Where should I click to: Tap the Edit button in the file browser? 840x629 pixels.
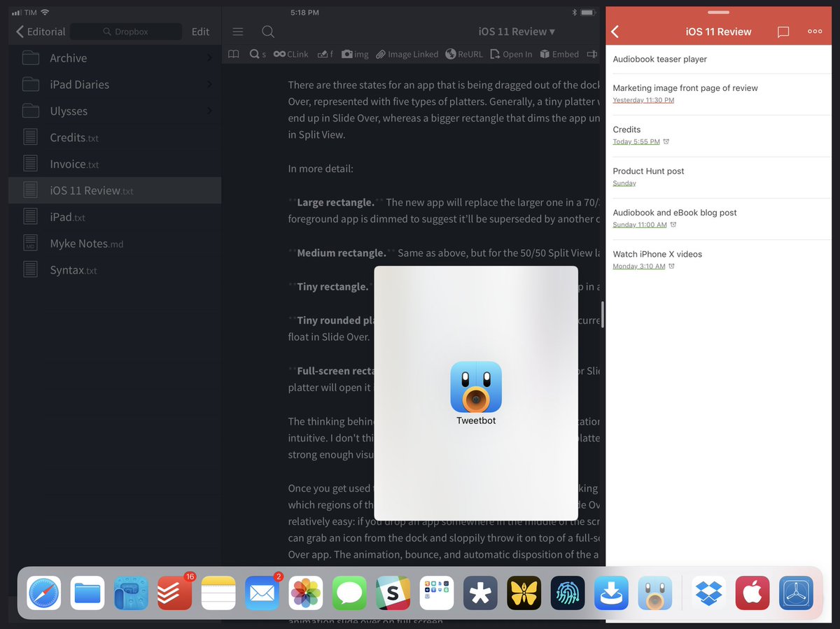point(200,31)
